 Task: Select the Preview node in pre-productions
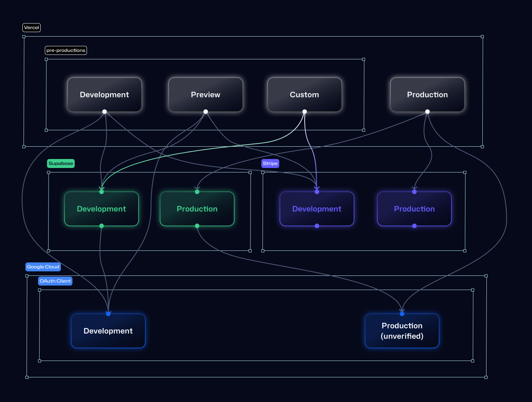[x=206, y=94]
